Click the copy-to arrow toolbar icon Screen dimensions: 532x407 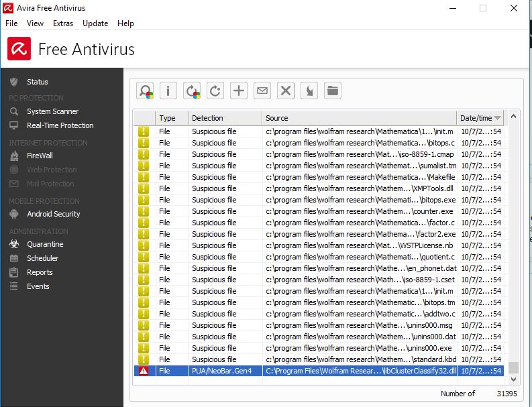click(x=309, y=91)
